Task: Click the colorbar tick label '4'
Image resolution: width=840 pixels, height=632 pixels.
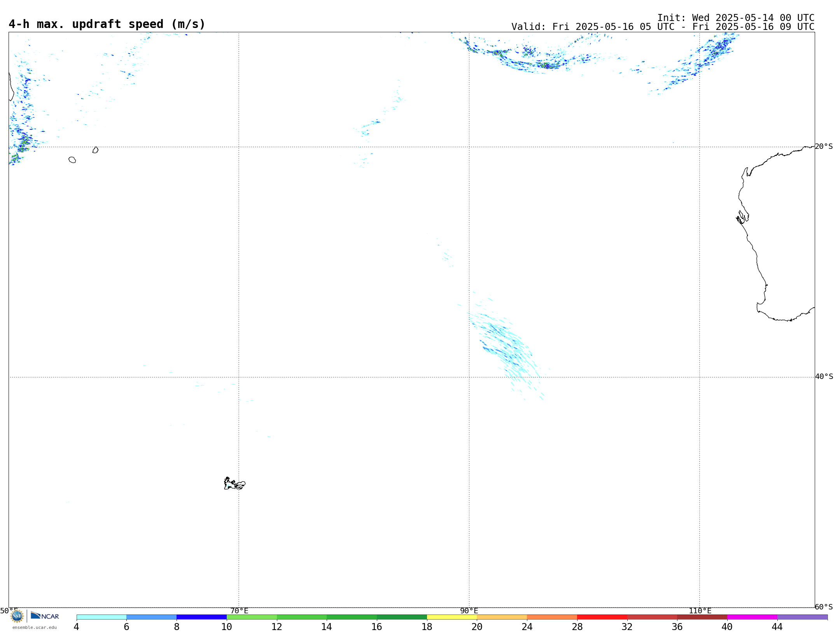Action: pos(77,627)
